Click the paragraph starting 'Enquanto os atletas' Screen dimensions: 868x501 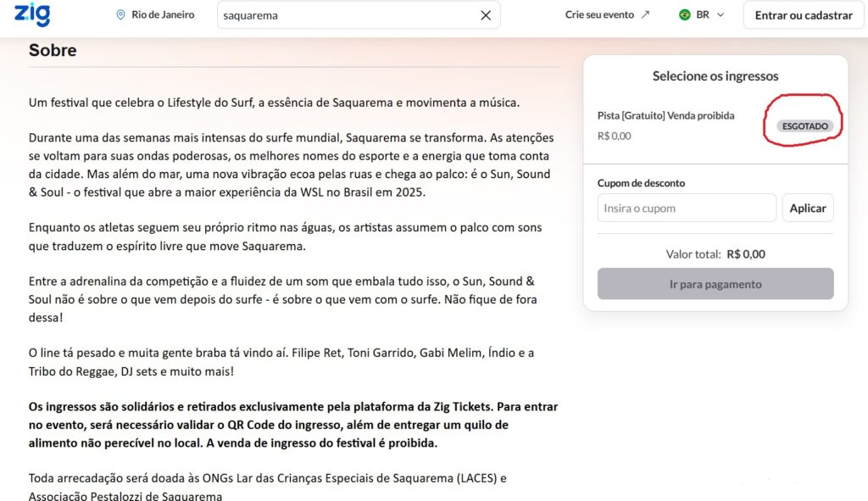click(x=285, y=237)
